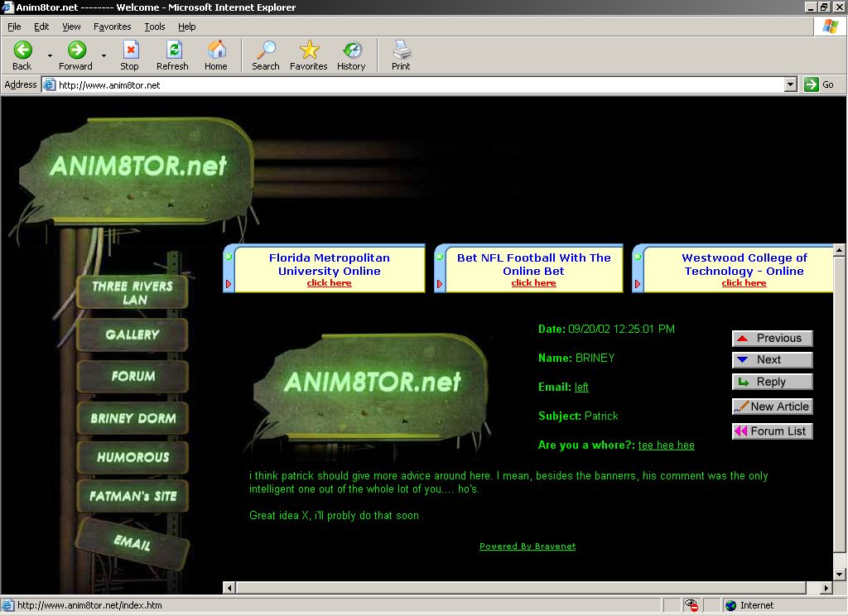
Task: Click the horizontal scroll-left arrow
Action: (229, 588)
